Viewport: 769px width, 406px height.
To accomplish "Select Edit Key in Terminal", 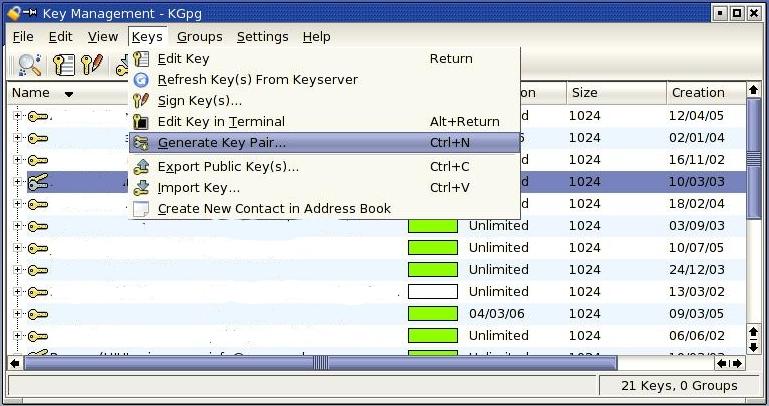I will 324,122.
